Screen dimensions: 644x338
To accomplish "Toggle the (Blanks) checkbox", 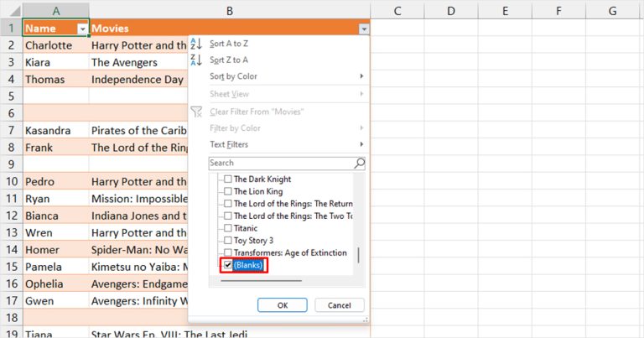I will pyautogui.click(x=227, y=265).
